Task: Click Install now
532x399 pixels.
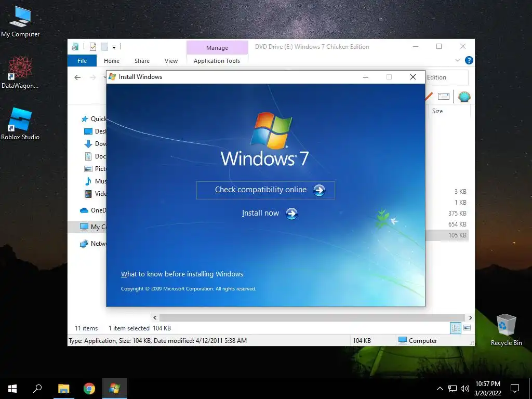Action: [270, 214]
